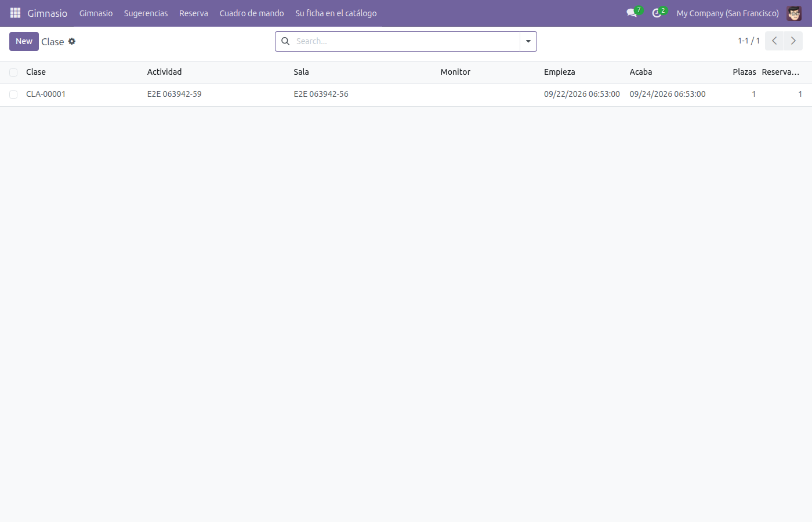
Task: Click the end date 09/24/2026 06:53:00
Action: pos(668,94)
